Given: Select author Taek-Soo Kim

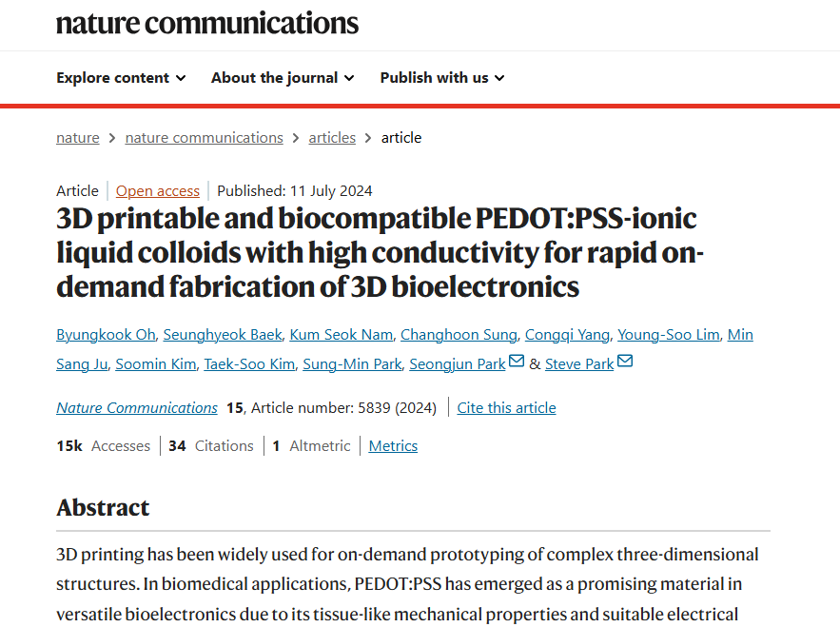Looking at the screenshot, I should pos(249,364).
